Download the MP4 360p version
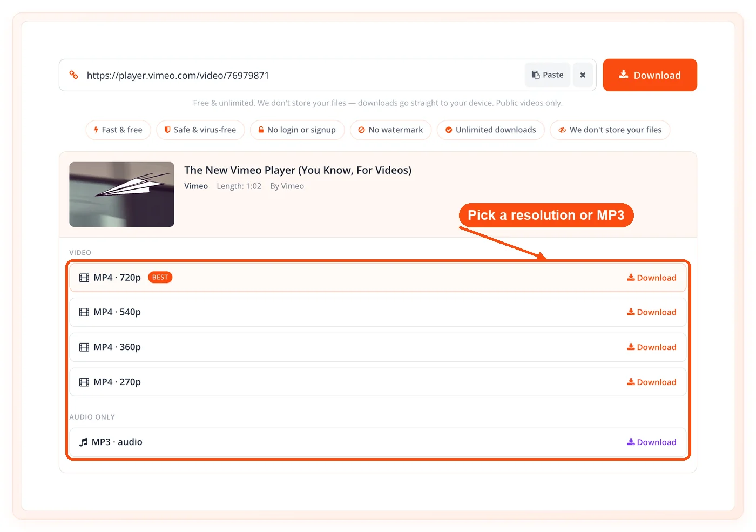756x532 pixels. (x=651, y=347)
